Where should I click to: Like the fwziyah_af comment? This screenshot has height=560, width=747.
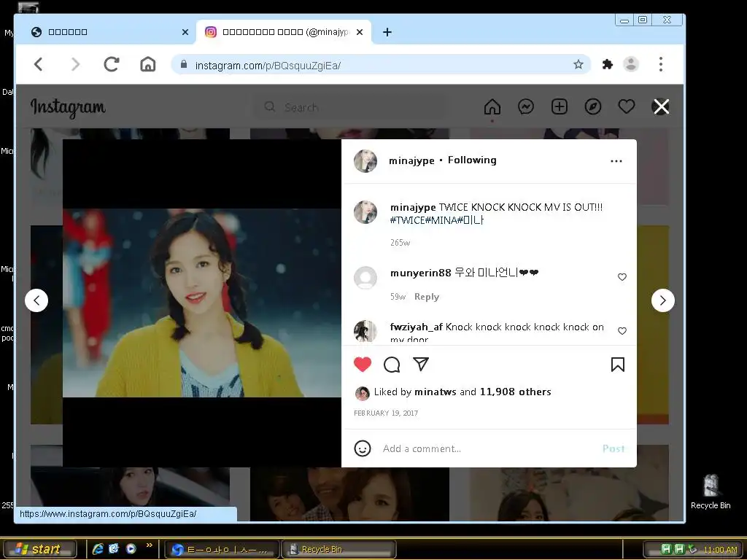(x=622, y=330)
